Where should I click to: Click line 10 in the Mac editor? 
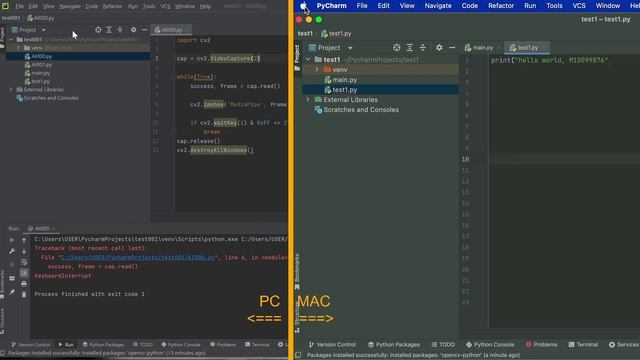tap(563, 159)
